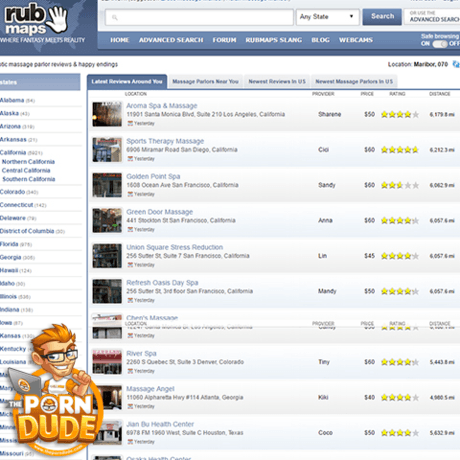Click the magnifier icon in search box
The height and width of the screenshot is (460, 460).
click(115, 17)
